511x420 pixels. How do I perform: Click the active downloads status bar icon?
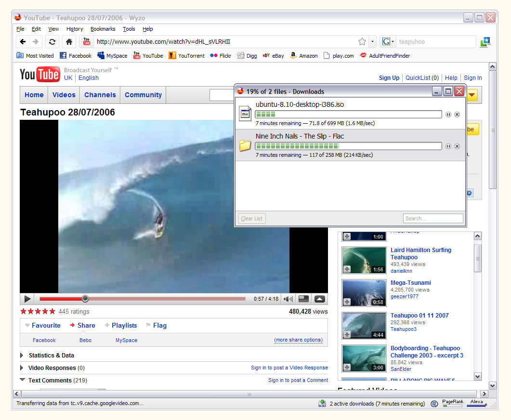[x=322, y=404]
